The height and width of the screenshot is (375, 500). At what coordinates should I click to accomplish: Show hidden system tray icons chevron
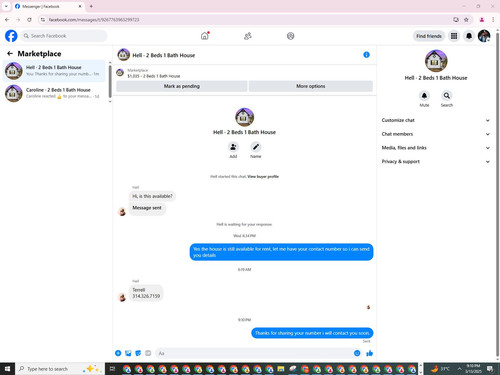tap(459, 369)
